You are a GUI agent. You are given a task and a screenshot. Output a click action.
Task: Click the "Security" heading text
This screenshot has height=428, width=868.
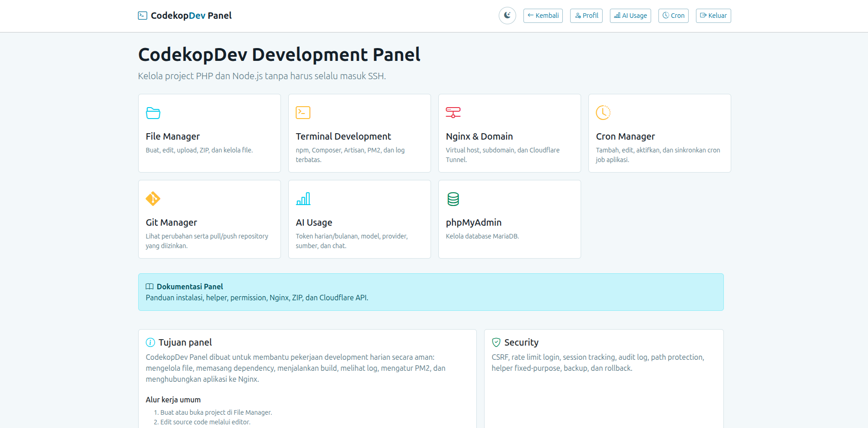(x=521, y=342)
